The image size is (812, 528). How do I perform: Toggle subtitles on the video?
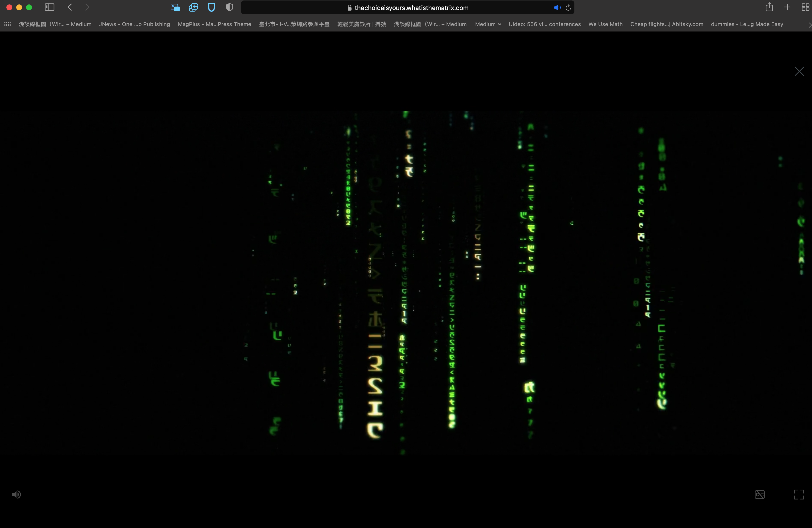click(760, 494)
